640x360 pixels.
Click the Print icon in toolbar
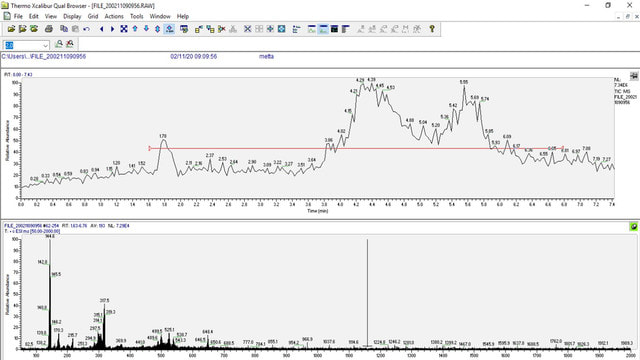click(49, 29)
